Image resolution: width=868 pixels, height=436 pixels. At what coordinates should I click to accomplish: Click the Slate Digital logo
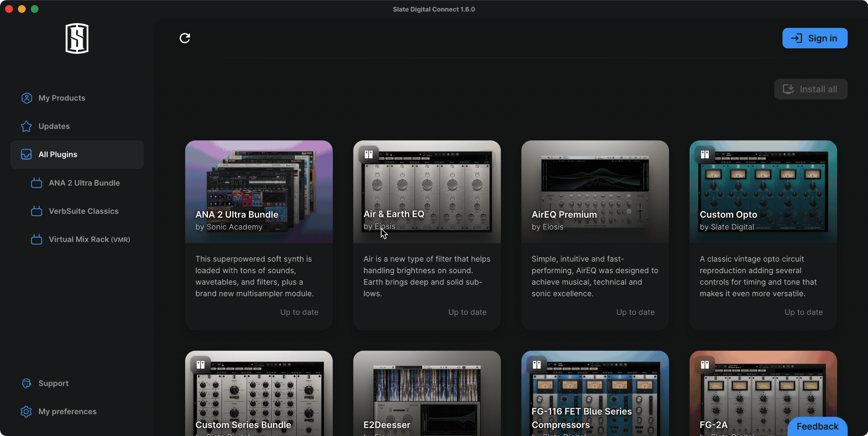tap(77, 38)
